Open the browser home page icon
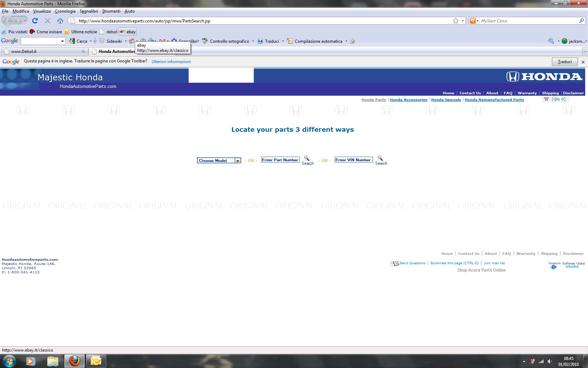This screenshot has width=588, height=368. tap(60, 21)
